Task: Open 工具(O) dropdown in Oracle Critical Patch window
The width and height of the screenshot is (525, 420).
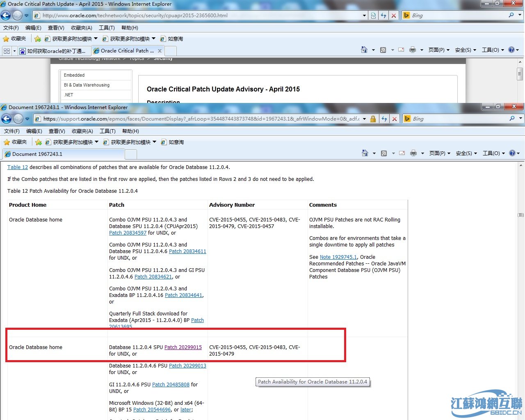Action: click(x=493, y=50)
